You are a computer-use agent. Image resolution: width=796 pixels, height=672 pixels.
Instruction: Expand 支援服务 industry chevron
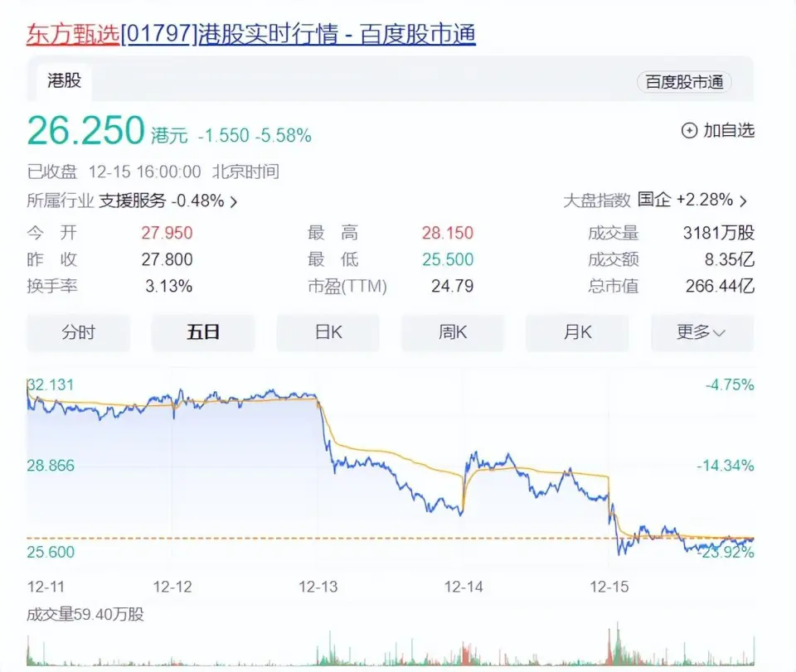click(x=234, y=201)
